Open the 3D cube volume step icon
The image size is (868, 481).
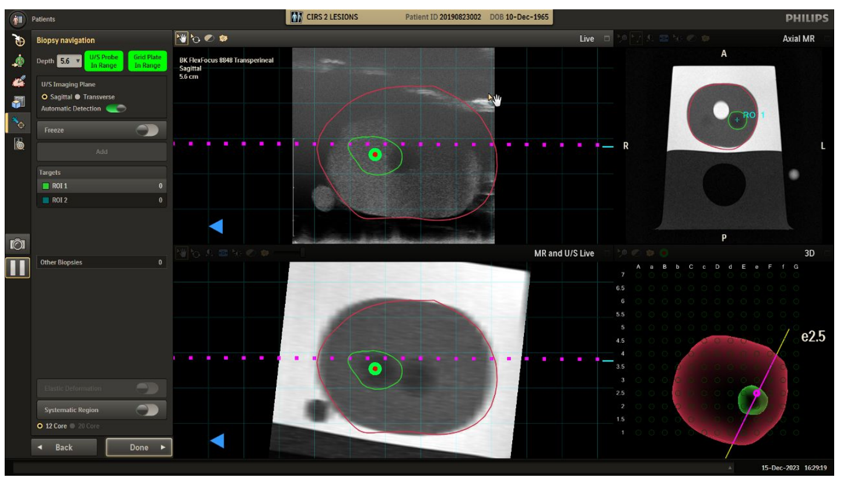19,102
